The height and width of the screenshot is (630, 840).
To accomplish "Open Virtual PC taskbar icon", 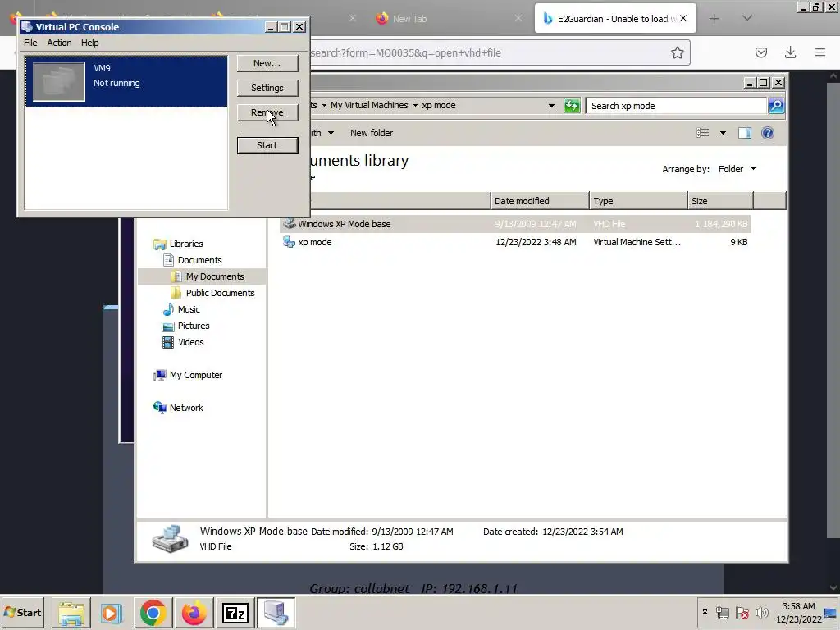I will 276,613.
